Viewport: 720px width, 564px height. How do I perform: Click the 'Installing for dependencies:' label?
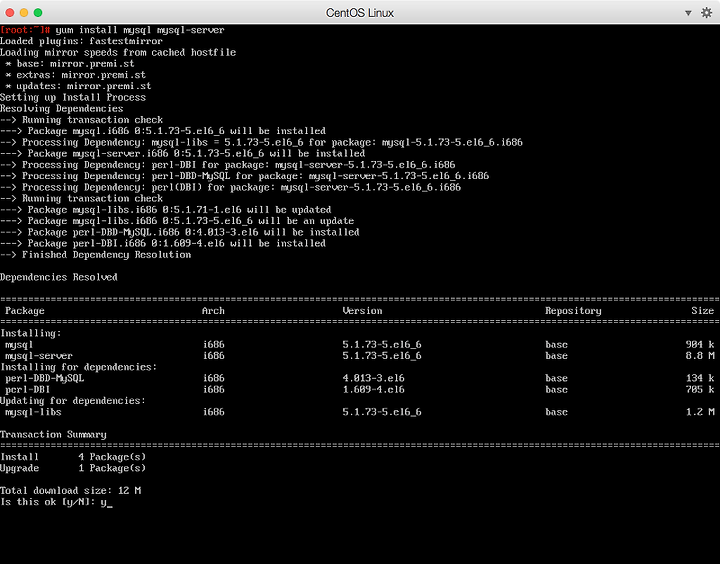click(x=79, y=367)
